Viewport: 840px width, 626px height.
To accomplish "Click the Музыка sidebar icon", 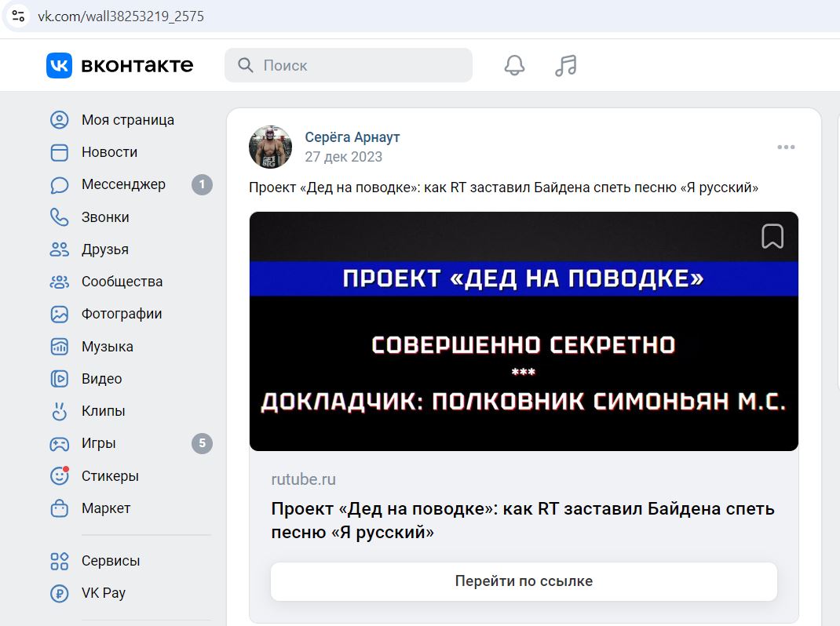I will tap(60, 347).
